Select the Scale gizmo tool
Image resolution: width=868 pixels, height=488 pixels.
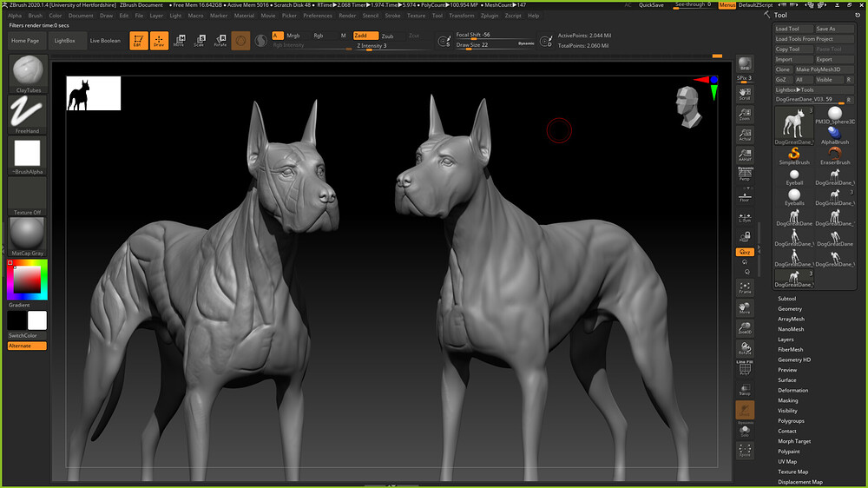point(200,41)
